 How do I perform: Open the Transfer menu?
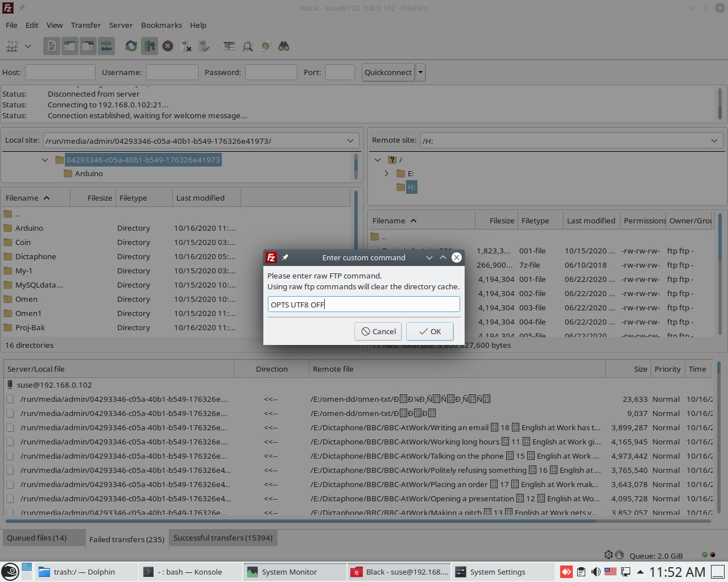pyautogui.click(x=86, y=25)
